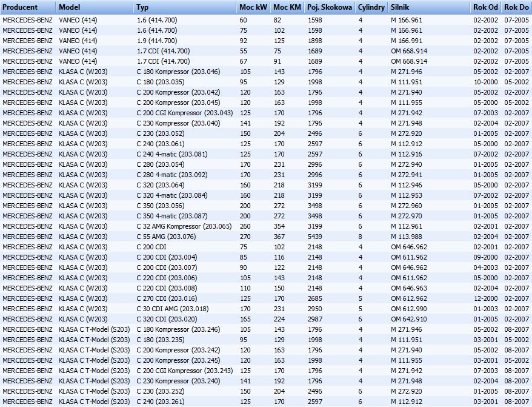Select the C 350 4-matic (203.087) row
This screenshot has width=532, height=407.
(x=266, y=216)
